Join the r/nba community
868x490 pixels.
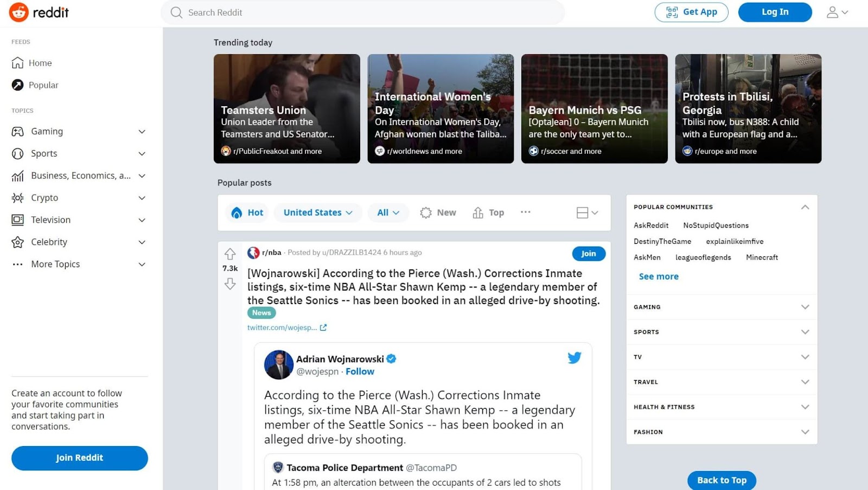click(x=589, y=254)
